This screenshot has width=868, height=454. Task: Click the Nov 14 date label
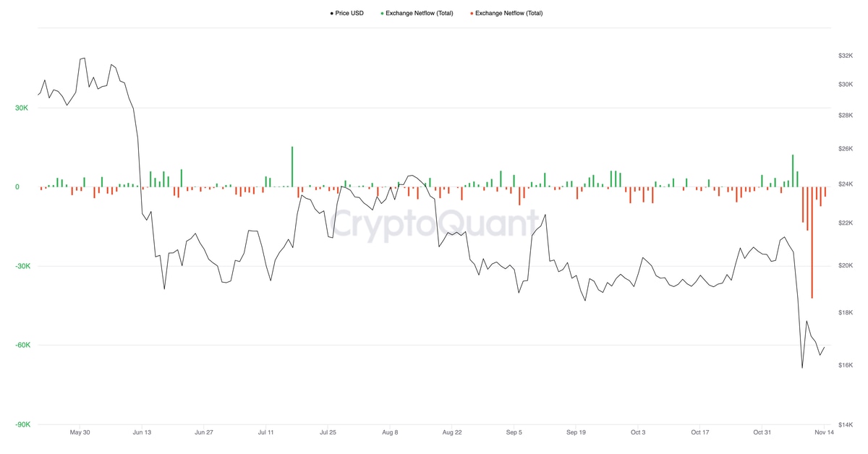[825, 432]
